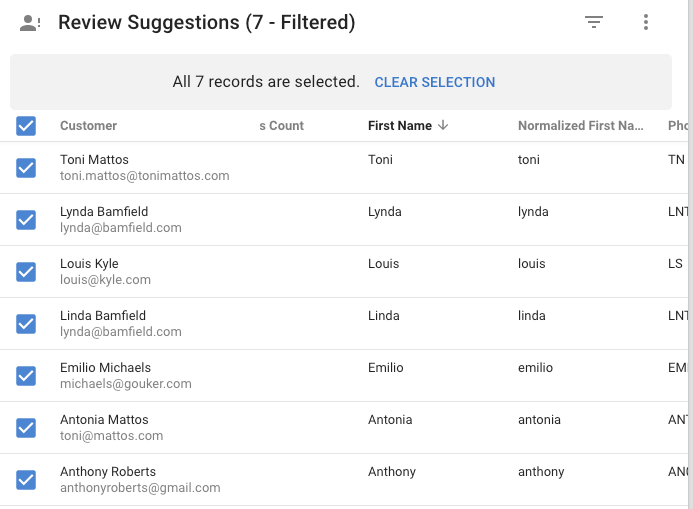Uncheck the select-all header checkbox
This screenshot has width=693, height=509.
click(x=26, y=126)
